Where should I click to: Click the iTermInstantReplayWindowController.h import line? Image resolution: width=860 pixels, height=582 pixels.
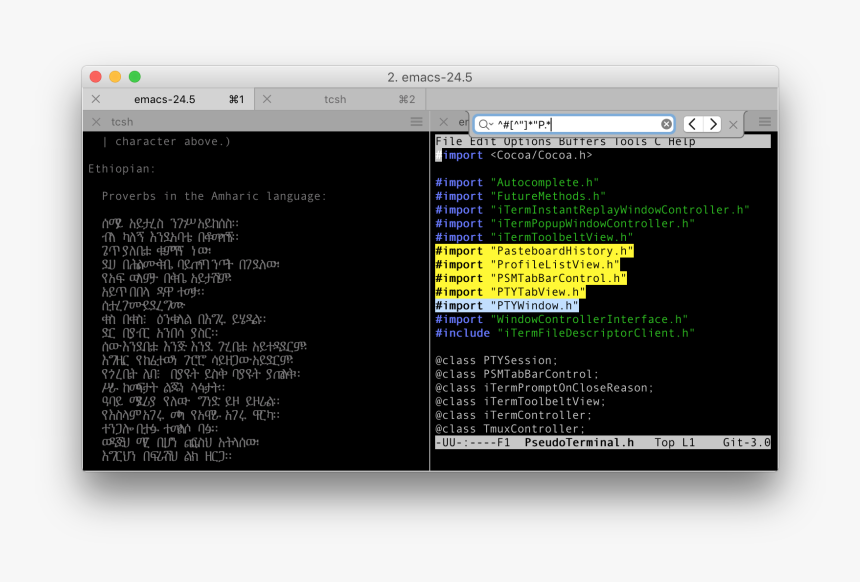(592, 210)
